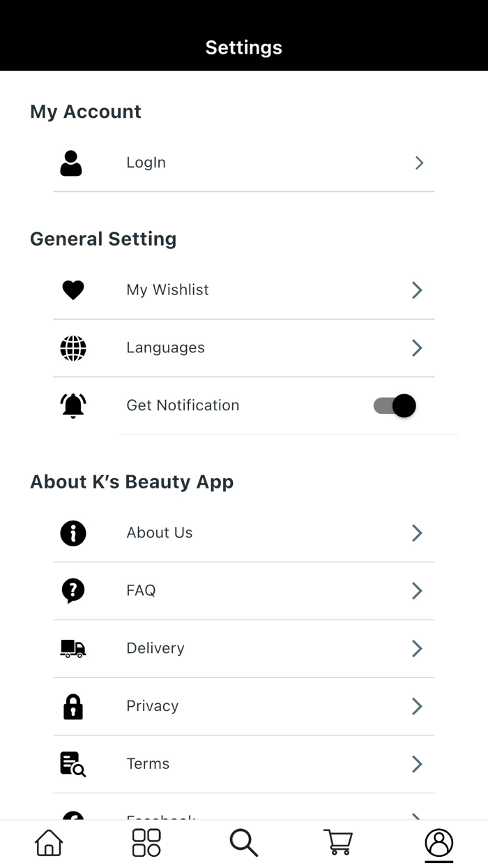Toggle the Get Notification switch
Screen dimensions: 488x868
pyautogui.click(x=395, y=405)
